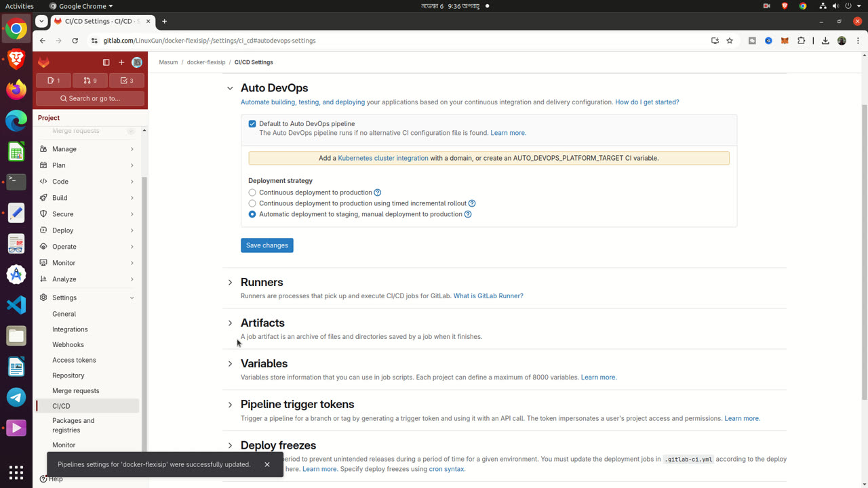Click help icon for Continuous deployment to production
The image size is (868, 488).
(378, 192)
